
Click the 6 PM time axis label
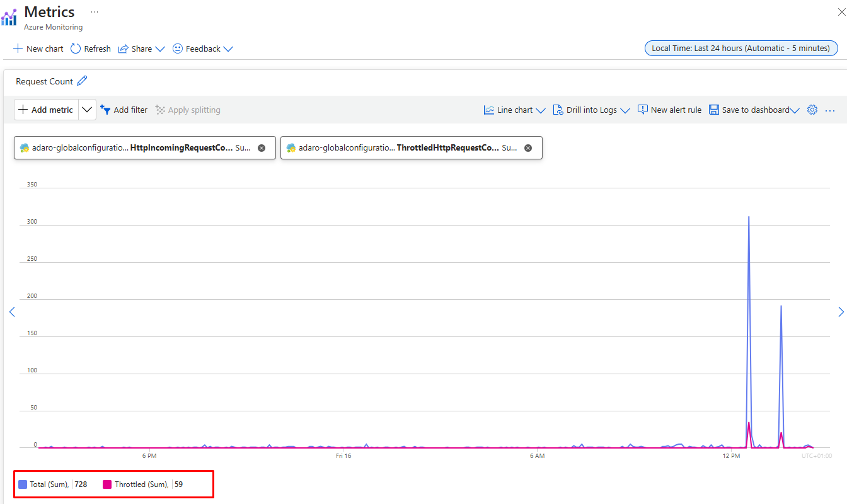[149, 455]
